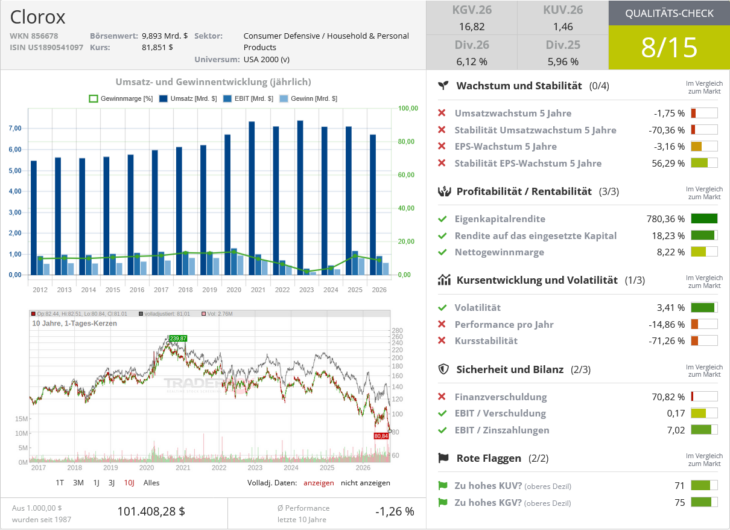The width and height of the screenshot is (730, 530).
Task: Click the green check next to Nettogewinnmarge
Action: (442, 252)
